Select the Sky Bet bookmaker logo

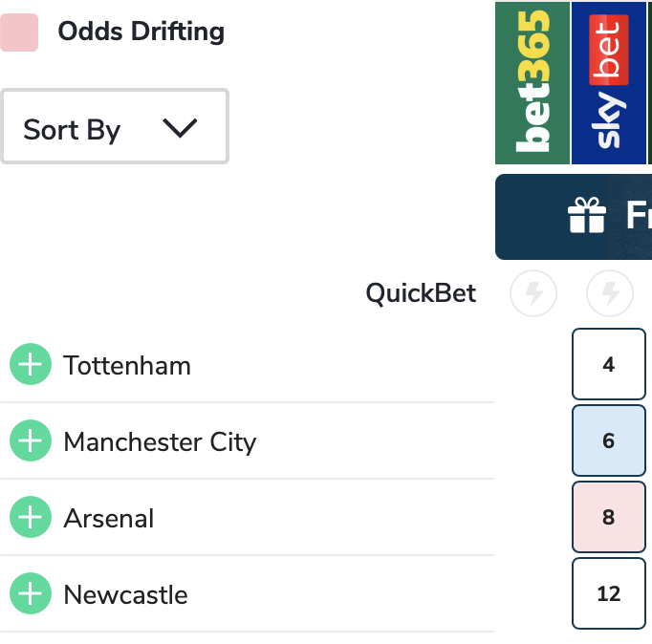click(609, 82)
